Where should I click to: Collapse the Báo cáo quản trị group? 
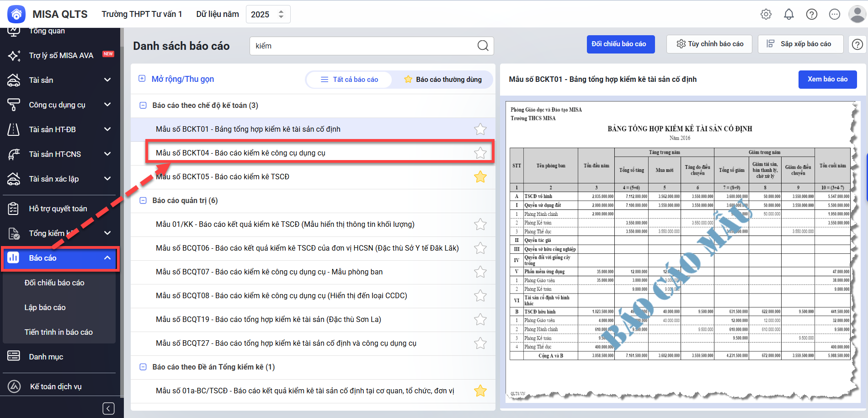point(143,201)
